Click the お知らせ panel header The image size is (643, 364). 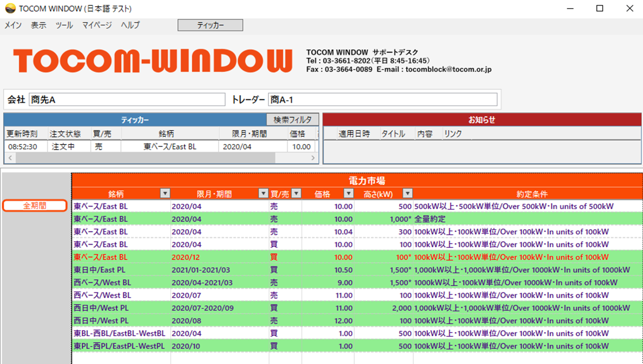482,120
